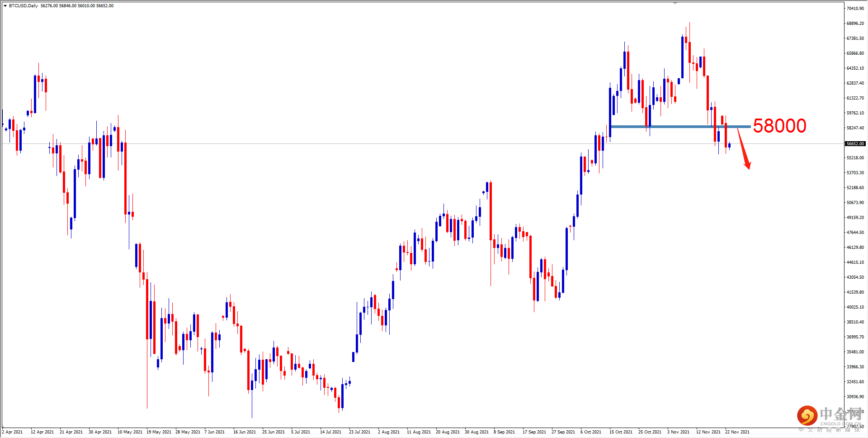Click date axis label 19 May 2021
868x438 pixels.
click(x=159, y=432)
